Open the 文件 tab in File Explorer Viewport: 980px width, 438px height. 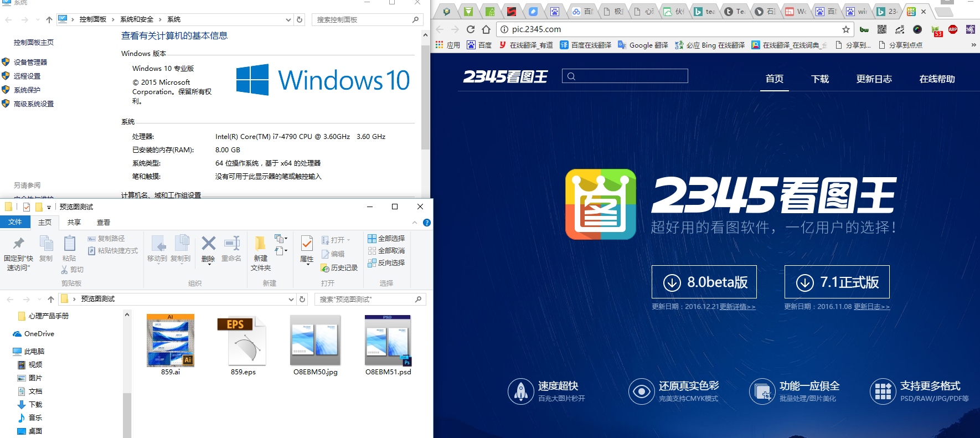coord(15,222)
